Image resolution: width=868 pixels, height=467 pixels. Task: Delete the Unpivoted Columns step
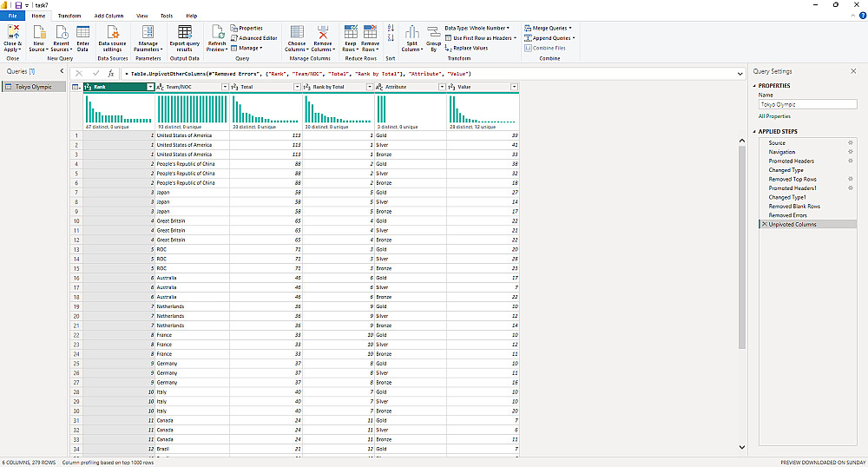pos(764,224)
